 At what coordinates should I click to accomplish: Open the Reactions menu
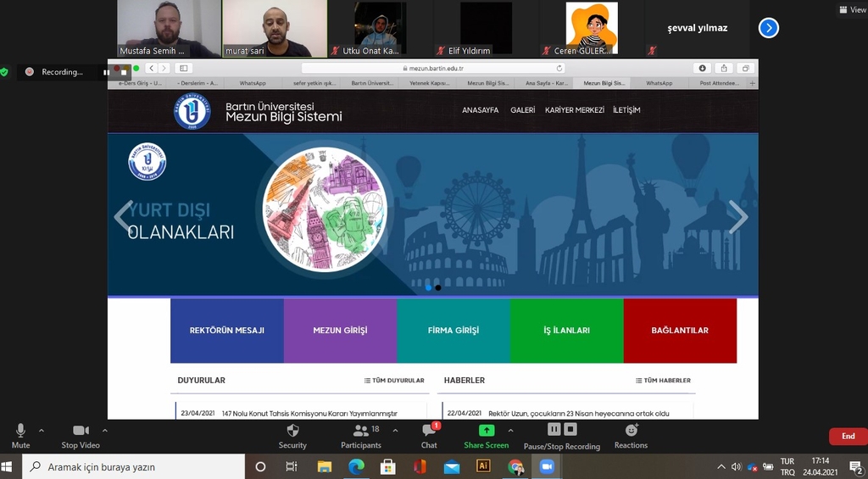[631, 431]
